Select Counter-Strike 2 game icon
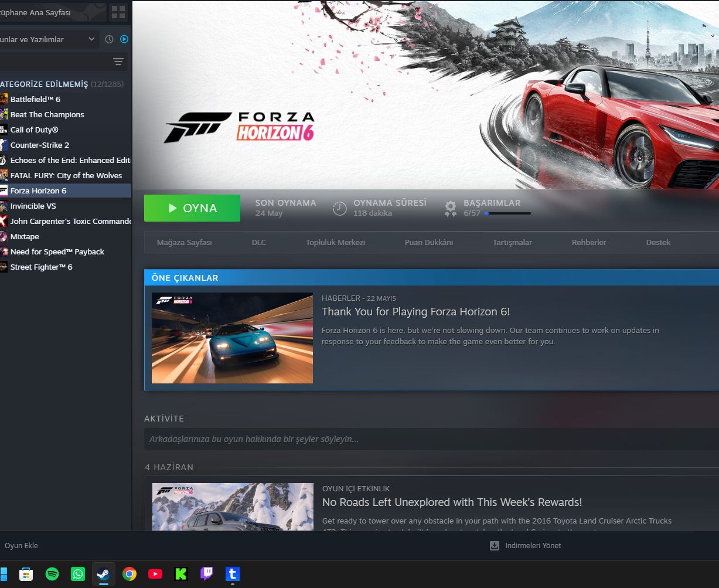The image size is (719, 588). click(x=4, y=145)
